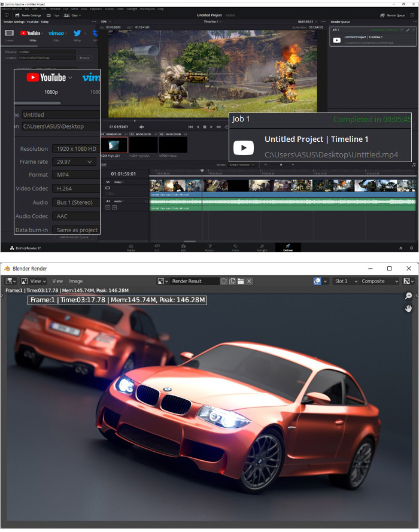The image size is (419, 532).
Task: Select YouTube preset beside the Custom preset
Action: pyautogui.click(x=30, y=34)
